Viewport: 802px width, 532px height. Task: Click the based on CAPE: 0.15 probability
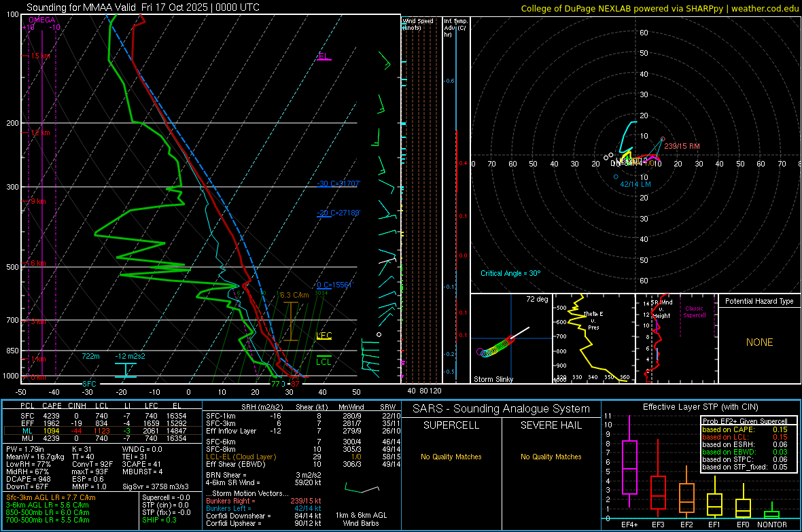point(745,429)
